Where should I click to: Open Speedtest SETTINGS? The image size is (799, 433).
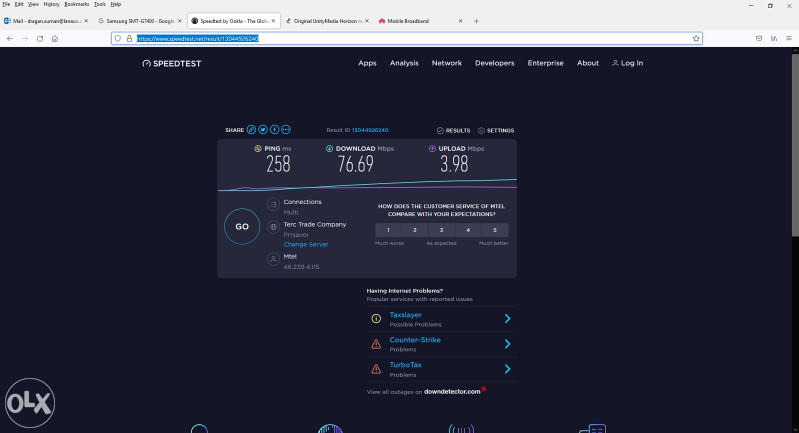(496, 130)
